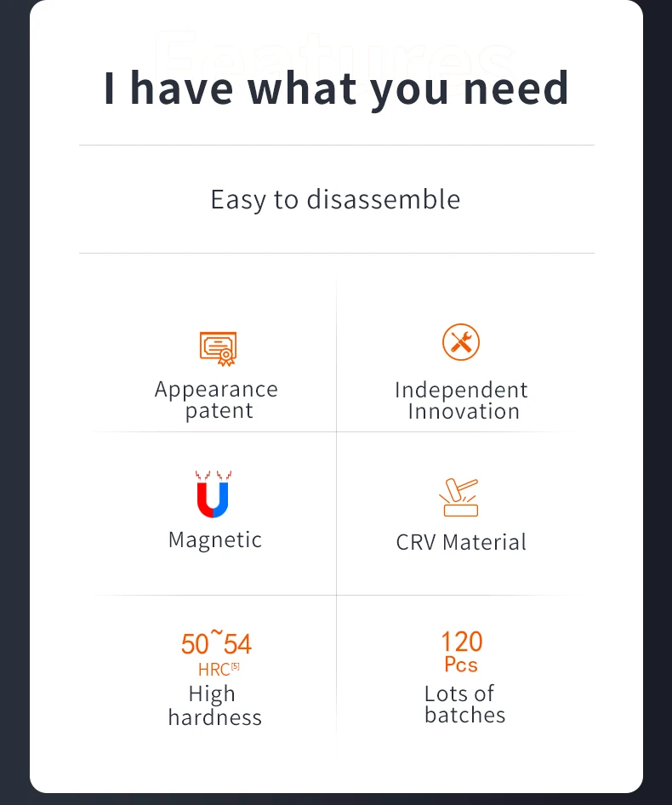Click the "Lots of batches" label
Image resolution: width=672 pixels, height=805 pixels.
coord(463,705)
